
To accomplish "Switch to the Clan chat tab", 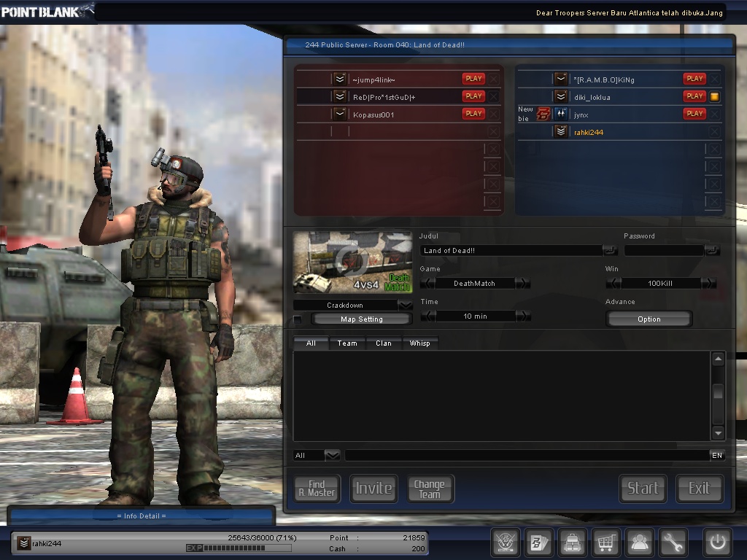I will 384,343.
